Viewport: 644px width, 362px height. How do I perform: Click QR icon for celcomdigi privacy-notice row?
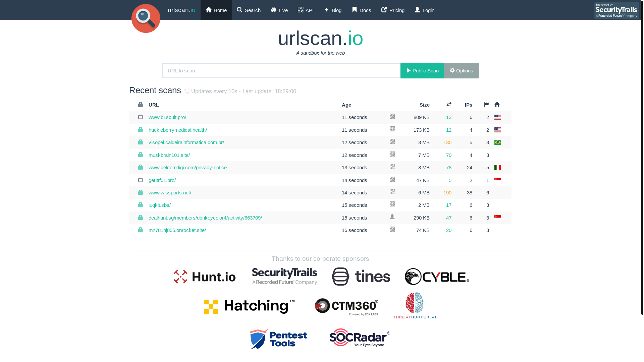392,167
